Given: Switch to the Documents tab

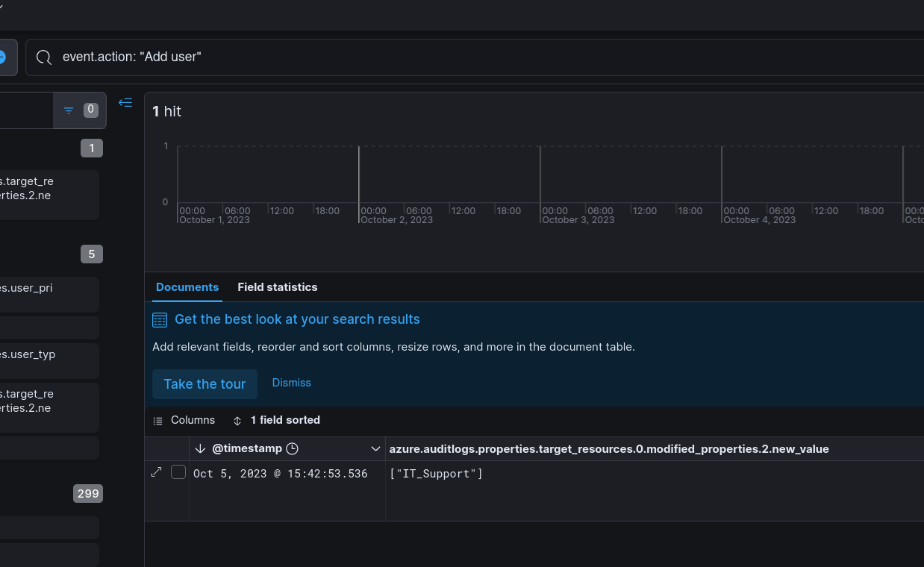Looking at the screenshot, I should [187, 287].
